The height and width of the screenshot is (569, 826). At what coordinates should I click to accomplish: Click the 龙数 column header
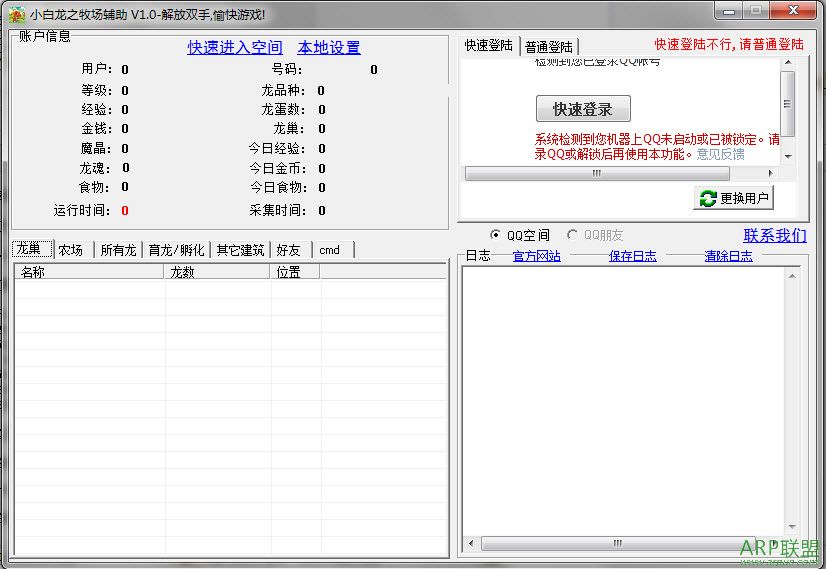coord(217,272)
